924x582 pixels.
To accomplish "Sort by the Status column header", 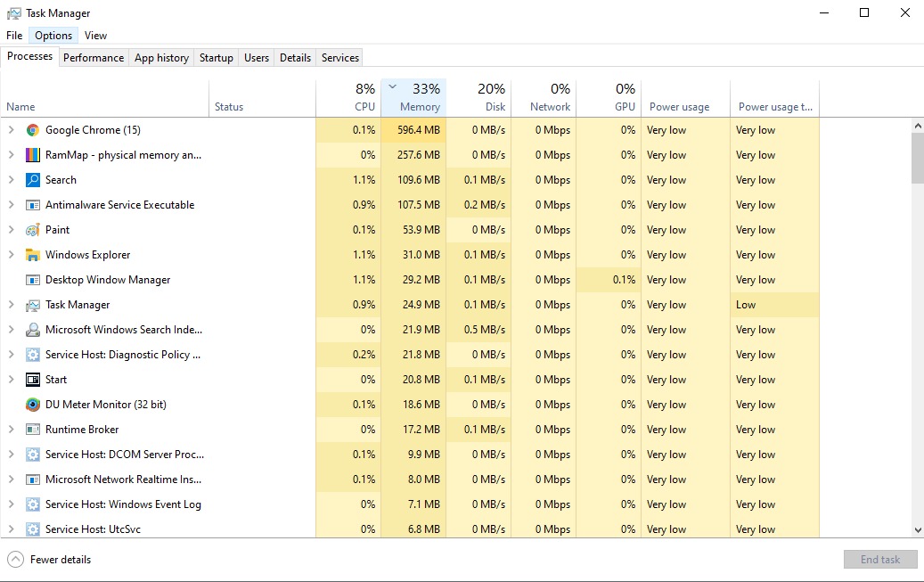I will tap(262, 98).
